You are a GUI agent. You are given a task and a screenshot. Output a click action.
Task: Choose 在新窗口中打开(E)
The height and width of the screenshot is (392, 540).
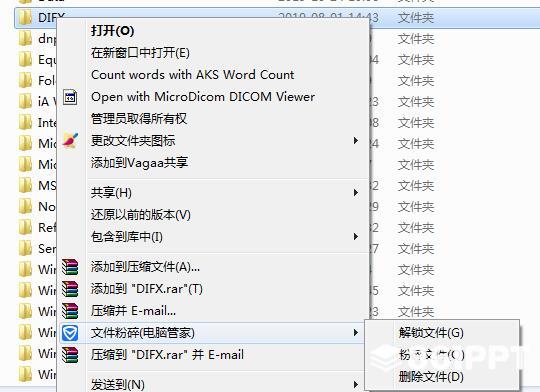(140, 53)
